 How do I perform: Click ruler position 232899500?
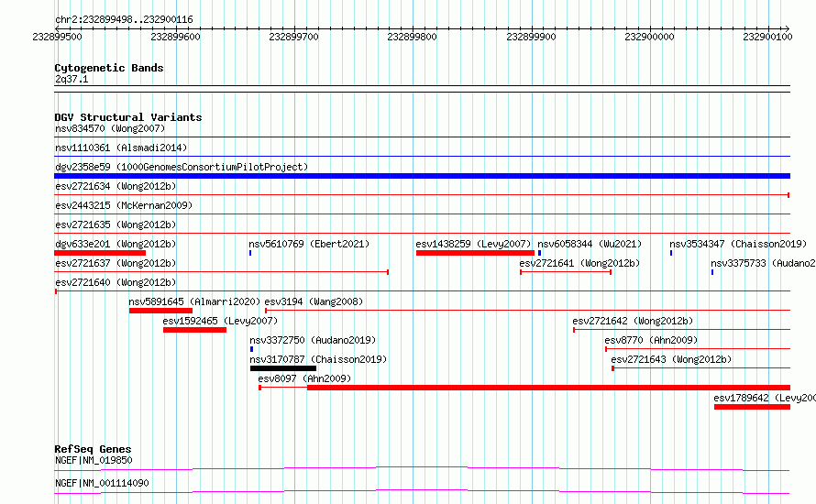(x=57, y=37)
